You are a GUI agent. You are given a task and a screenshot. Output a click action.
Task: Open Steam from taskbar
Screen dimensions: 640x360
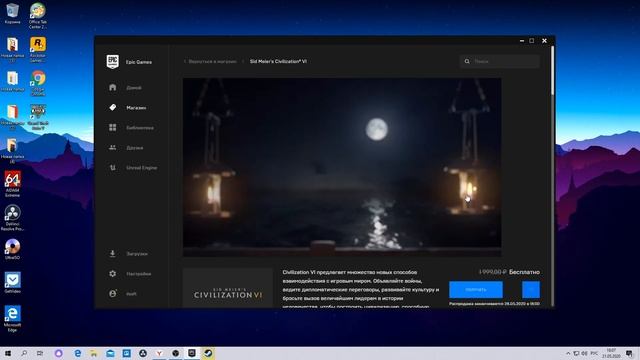(208, 353)
